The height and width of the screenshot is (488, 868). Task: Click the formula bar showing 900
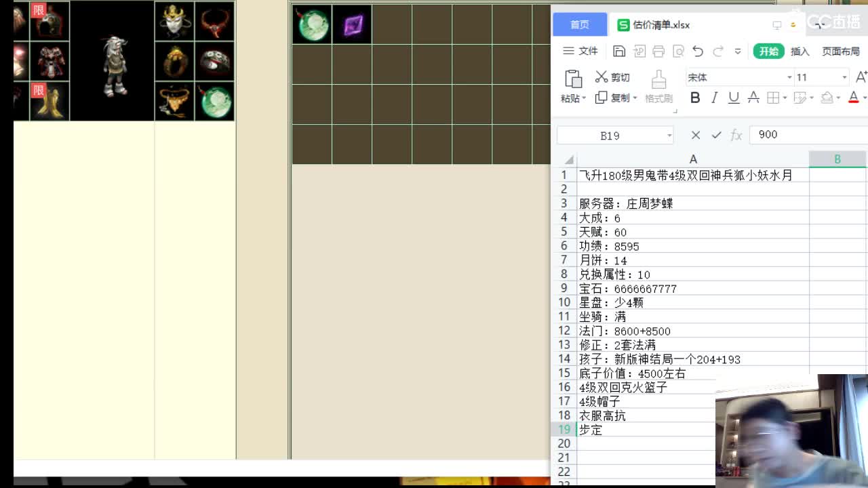808,135
